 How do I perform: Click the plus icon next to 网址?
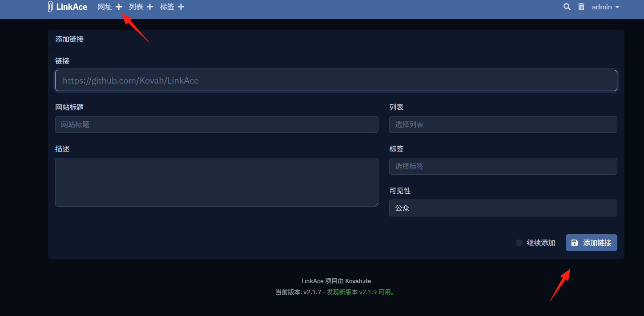(x=119, y=7)
